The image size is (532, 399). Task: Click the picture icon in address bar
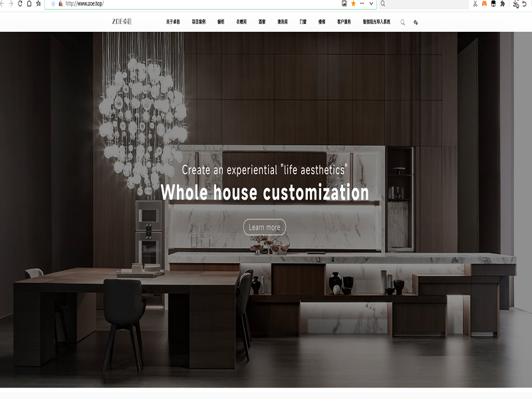tap(344, 3)
